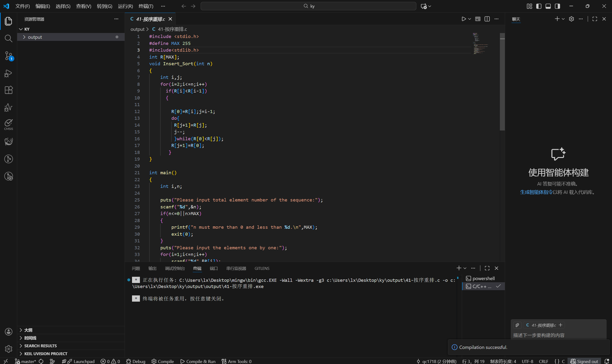Toggle the secondary side bar visibility
Screen dimensions: 612x364
click(x=557, y=6)
